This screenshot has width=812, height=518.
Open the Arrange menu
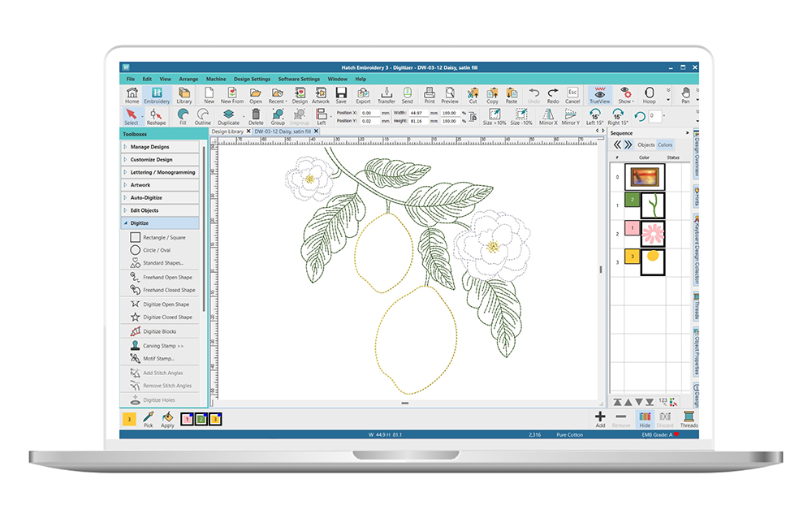click(188, 79)
